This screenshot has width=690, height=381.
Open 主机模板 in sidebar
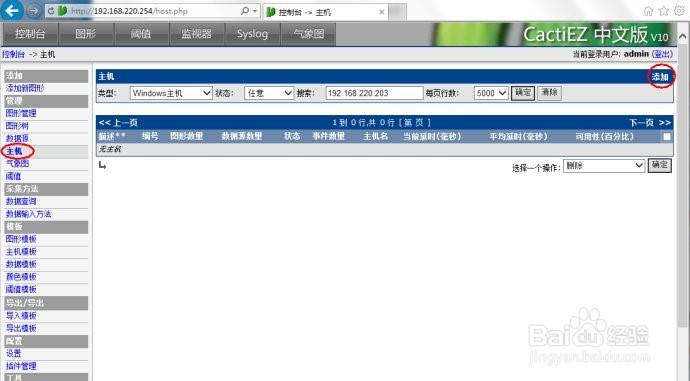coord(21,252)
